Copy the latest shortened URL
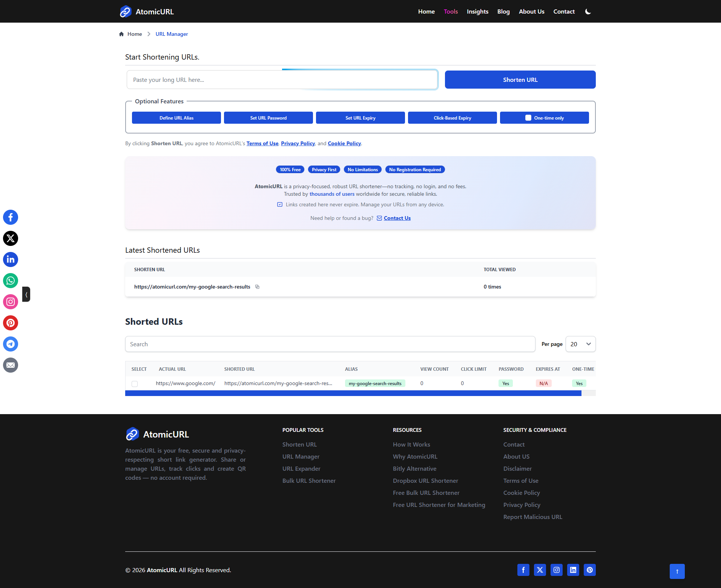The width and height of the screenshot is (721, 588). click(257, 287)
